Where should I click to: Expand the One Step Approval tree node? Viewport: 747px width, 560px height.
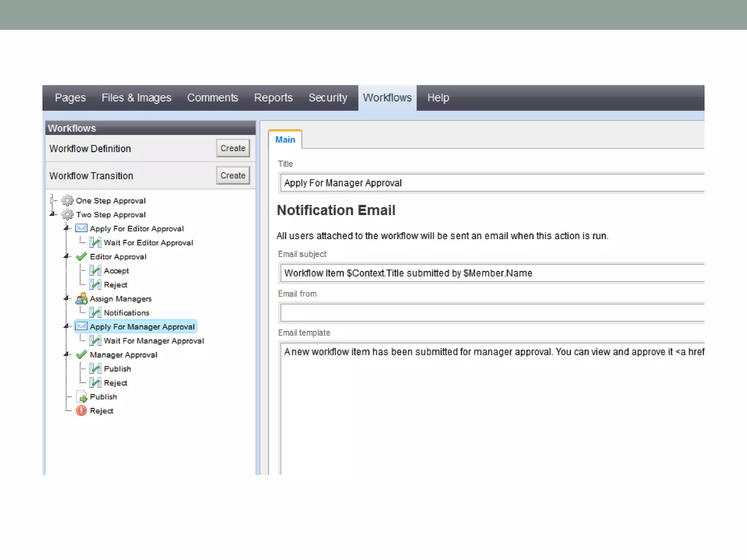52,200
